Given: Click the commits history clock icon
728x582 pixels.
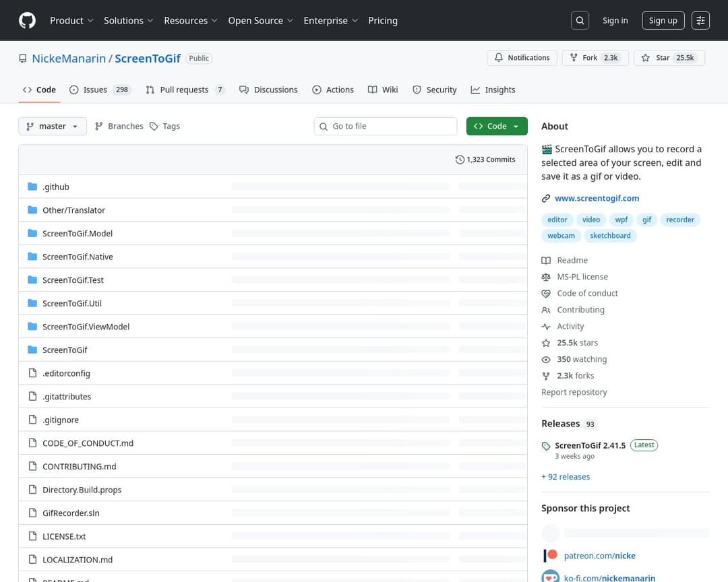Looking at the screenshot, I should click(460, 160).
